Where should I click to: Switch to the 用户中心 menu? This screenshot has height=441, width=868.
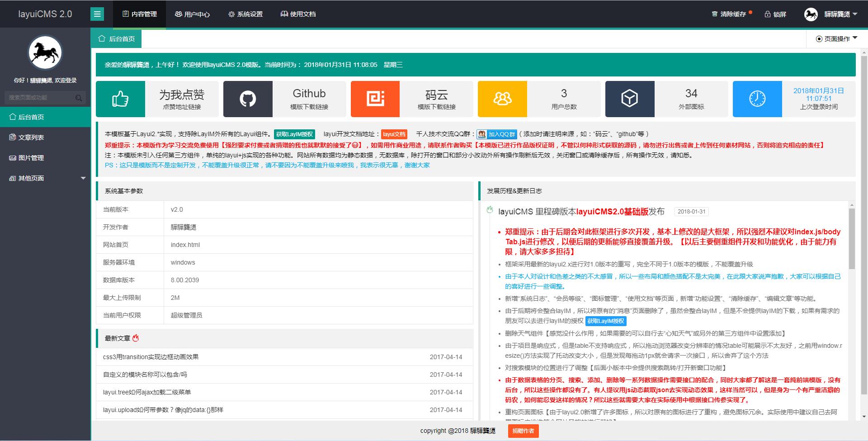pos(192,14)
